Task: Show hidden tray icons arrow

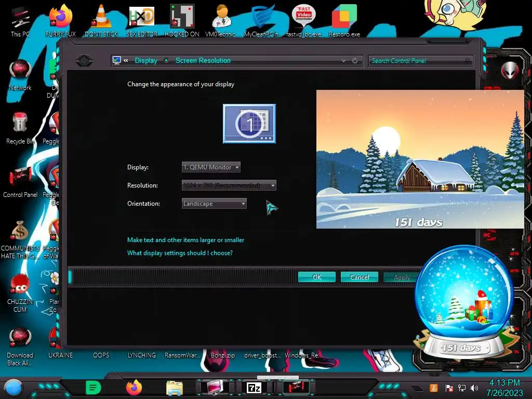Action: [417, 388]
